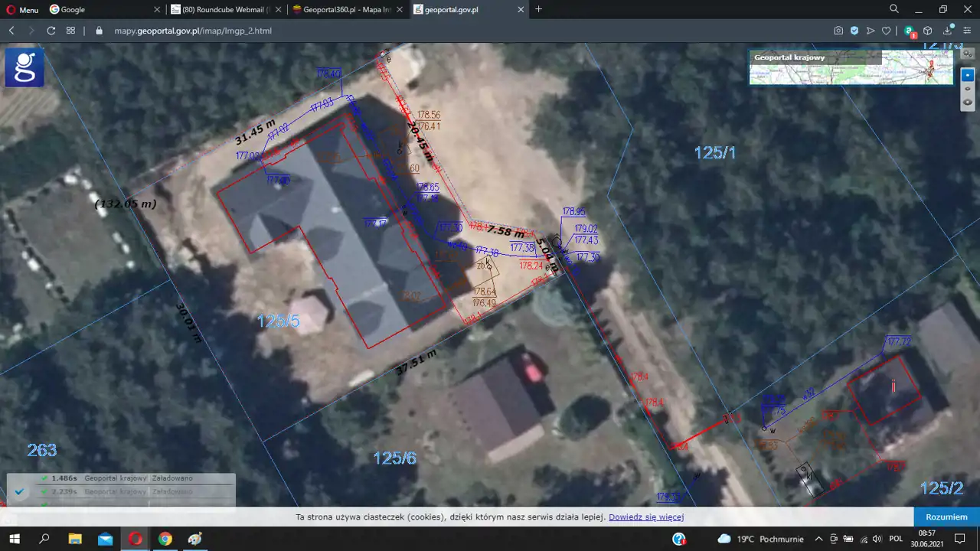Open the blue shield privacy protection icon

click(x=854, y=31)
